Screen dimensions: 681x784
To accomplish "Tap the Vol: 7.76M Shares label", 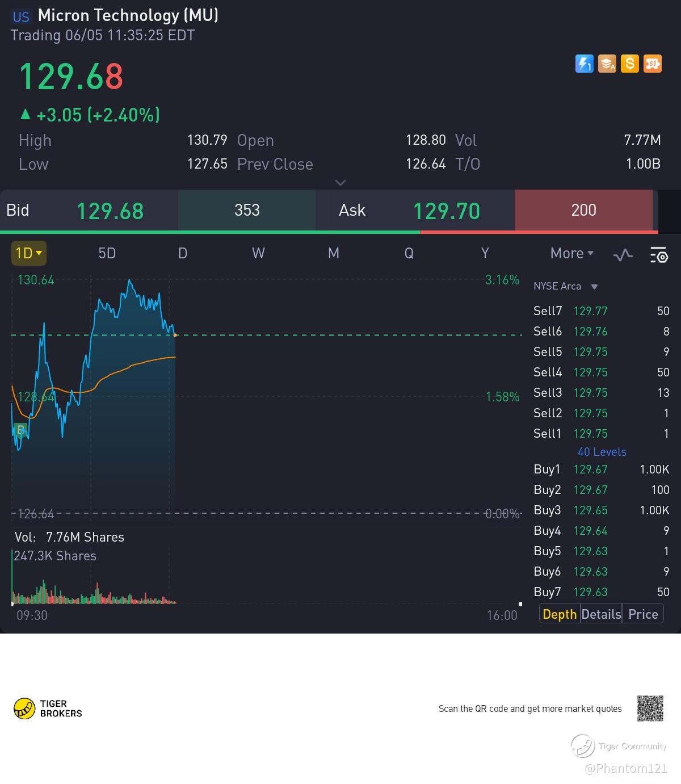I will [69, 537].
